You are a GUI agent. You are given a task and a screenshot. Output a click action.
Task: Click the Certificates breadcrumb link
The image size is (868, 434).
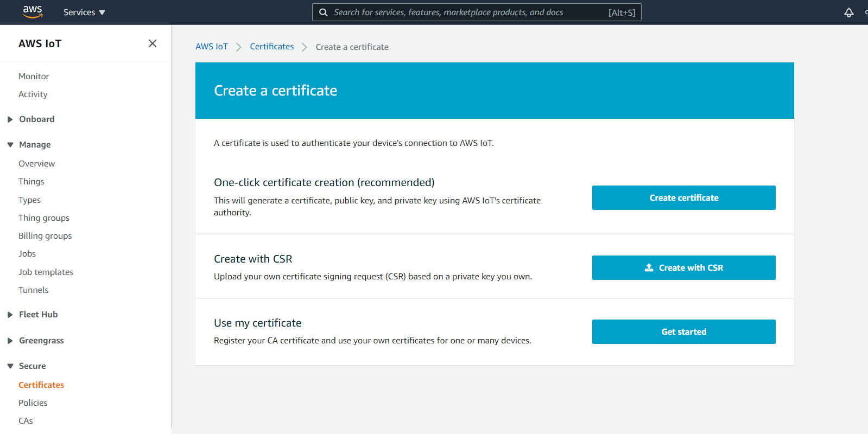pos(272,47)
